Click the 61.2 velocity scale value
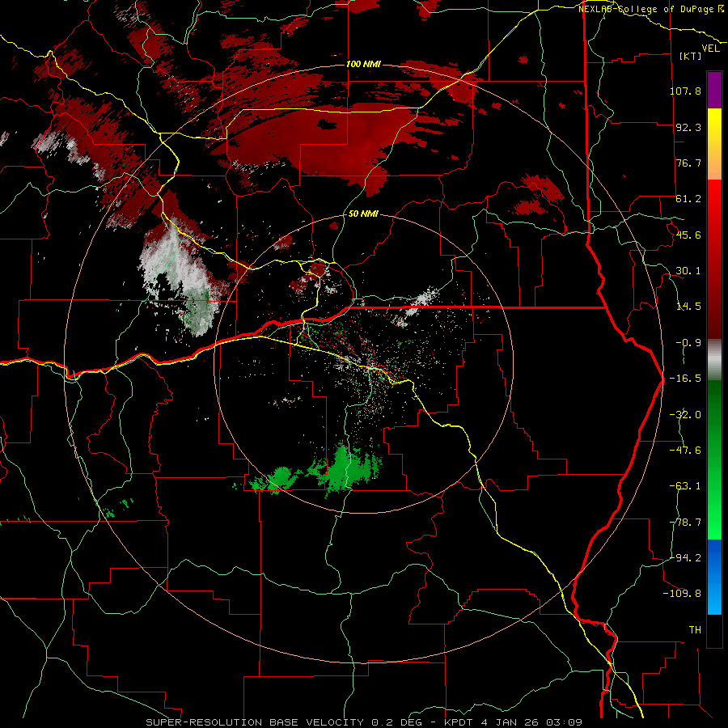This screenshot has width=728, height=728. 688,199
